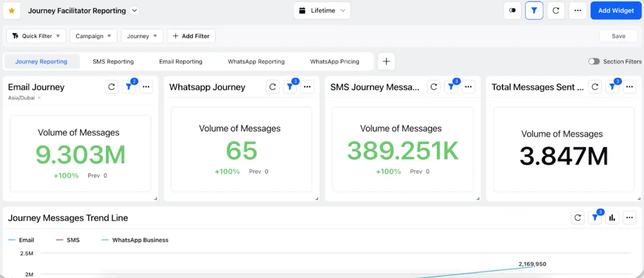The width and height of the screenshot is (644, 278).
Task: Click the Email Journey widget corner grip
Action: tap(156, 198)
